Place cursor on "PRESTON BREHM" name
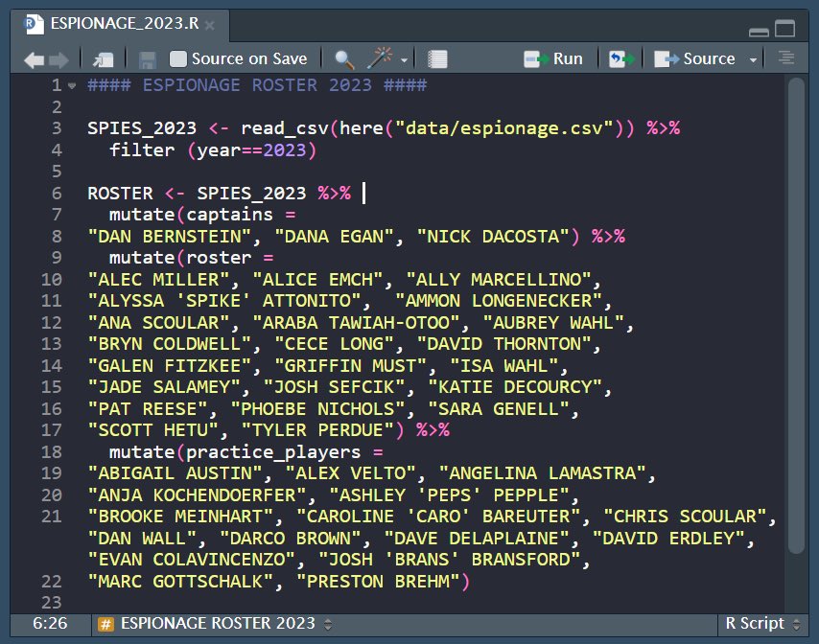This screenshot has width=819, height=644. click(x=378, y=582)
